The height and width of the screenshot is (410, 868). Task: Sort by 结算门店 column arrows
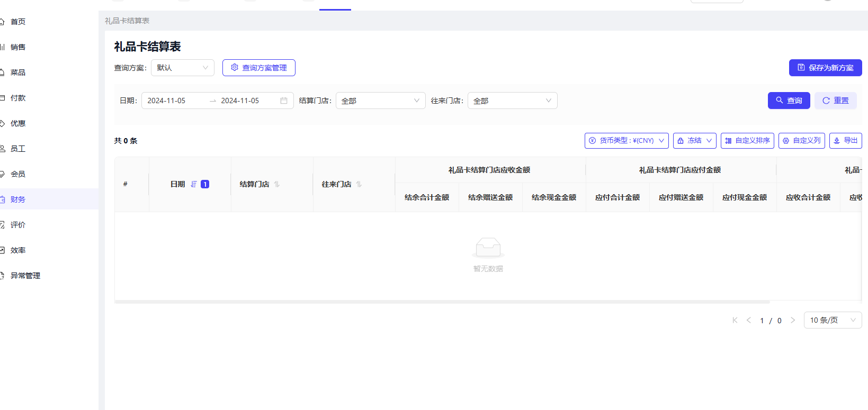coord(277,184)
